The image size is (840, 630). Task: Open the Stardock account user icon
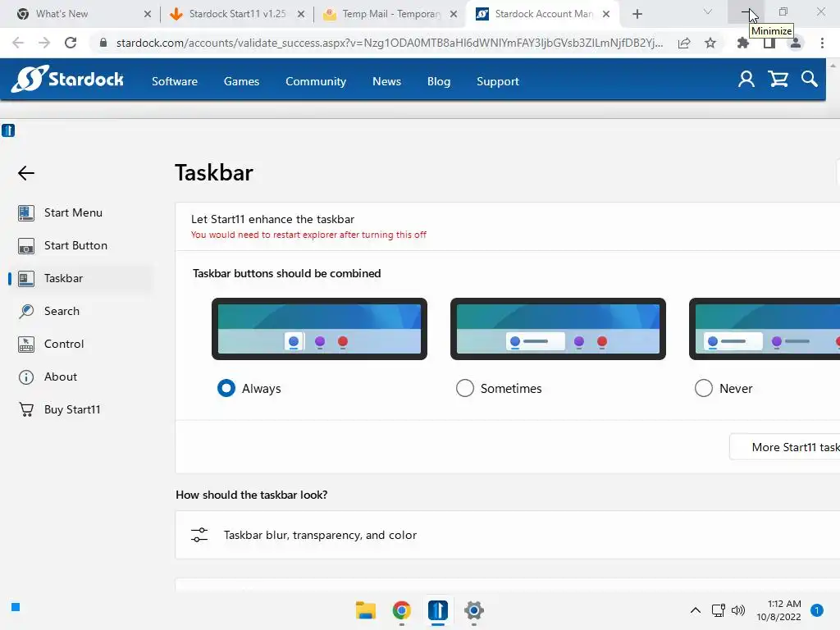coord(746,80)
